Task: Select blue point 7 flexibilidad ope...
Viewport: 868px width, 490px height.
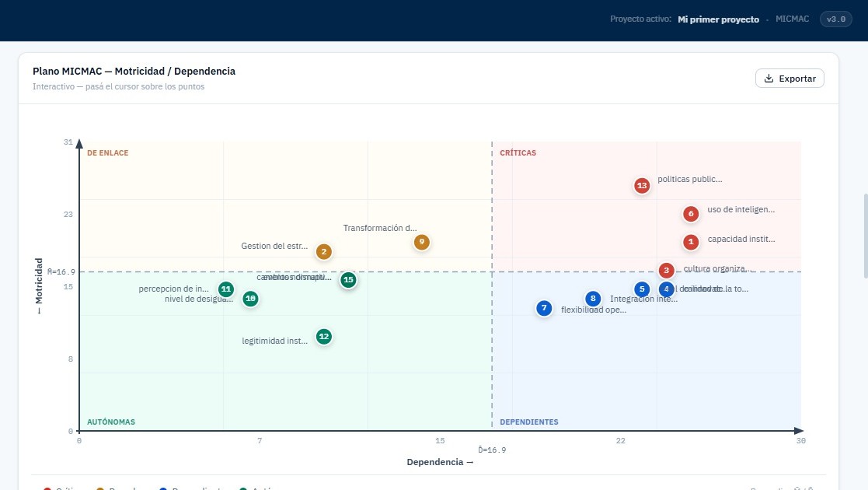Action: pyautogui.click(x=544, y=308)
